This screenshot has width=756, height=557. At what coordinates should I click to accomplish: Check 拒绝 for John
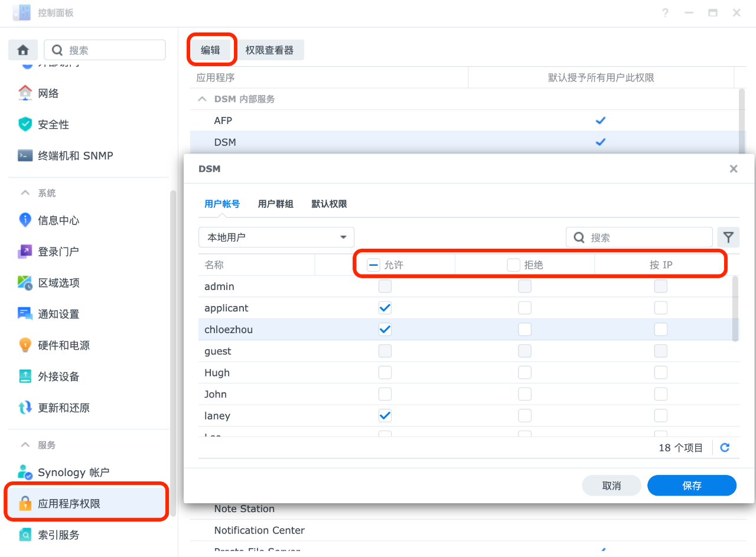click(525, 394)
